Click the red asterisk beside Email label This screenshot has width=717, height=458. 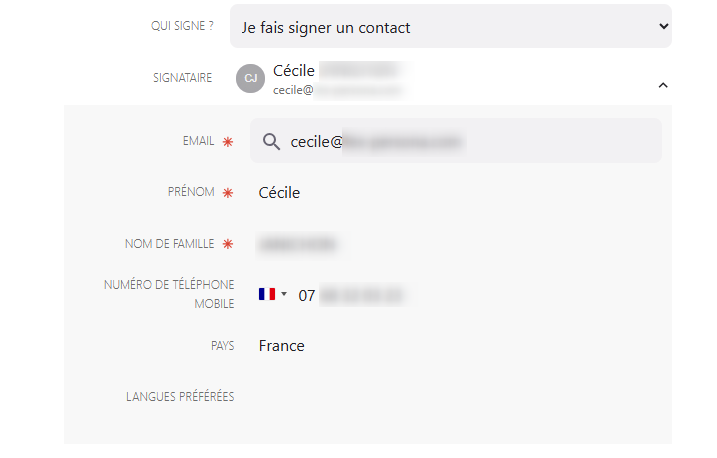coord(228,142)
